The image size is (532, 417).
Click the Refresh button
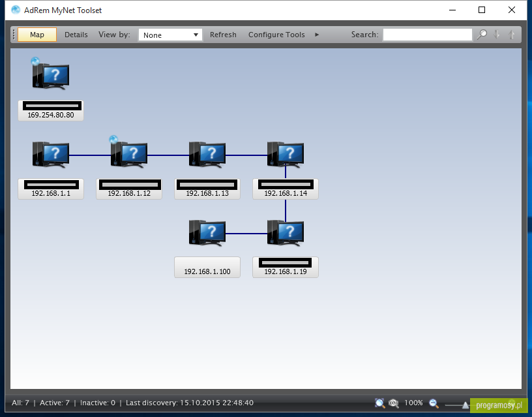tap(223, 35)
